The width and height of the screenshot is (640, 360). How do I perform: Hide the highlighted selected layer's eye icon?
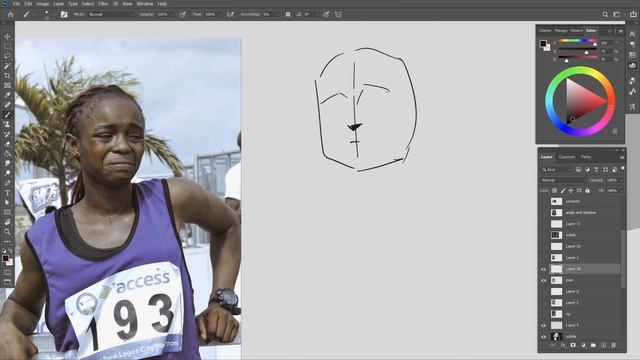(544, 269)
